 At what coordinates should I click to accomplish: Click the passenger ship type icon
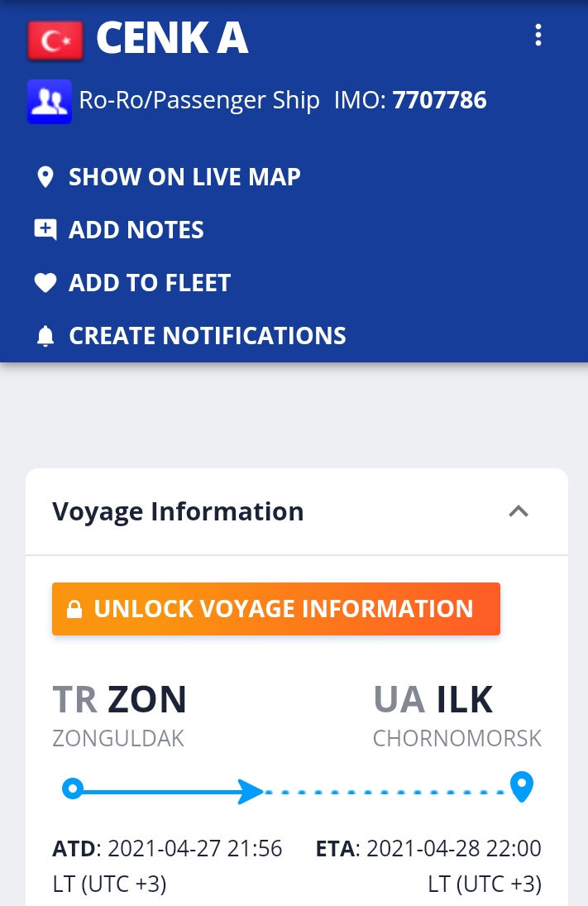49,101
